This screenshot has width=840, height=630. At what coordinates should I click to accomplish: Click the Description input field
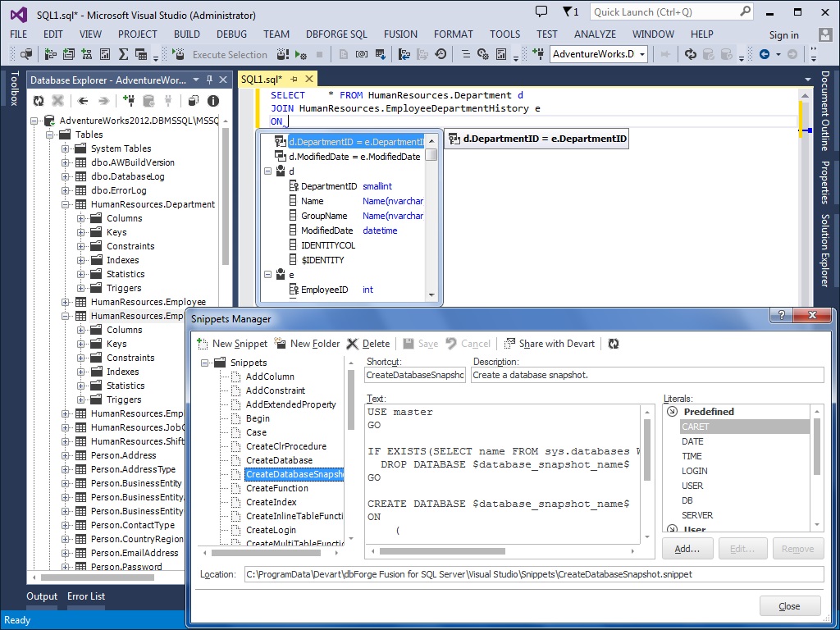(x=647, y=375)
